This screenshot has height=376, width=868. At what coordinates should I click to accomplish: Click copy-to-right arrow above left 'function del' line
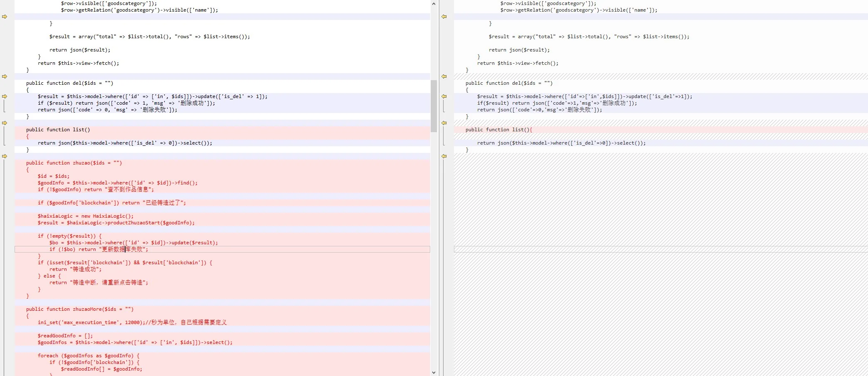[5, 76]
